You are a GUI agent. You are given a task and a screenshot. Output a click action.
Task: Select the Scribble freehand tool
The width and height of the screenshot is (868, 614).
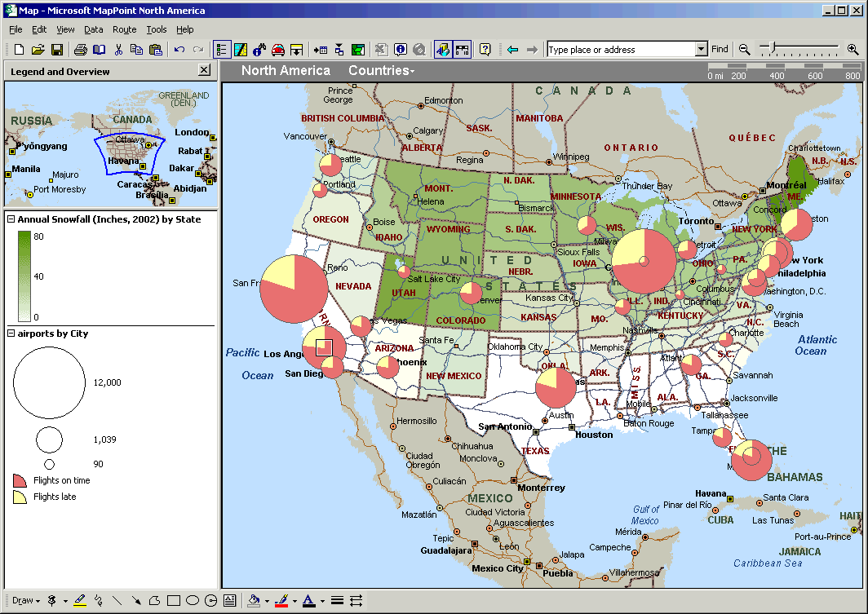tap(99, 601)
